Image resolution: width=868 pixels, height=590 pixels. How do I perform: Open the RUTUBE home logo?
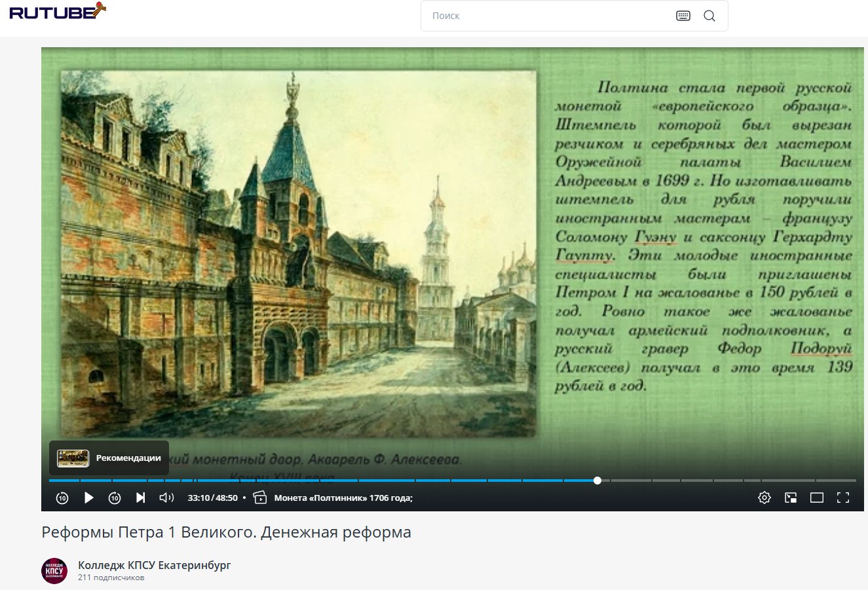click(58, 11)
